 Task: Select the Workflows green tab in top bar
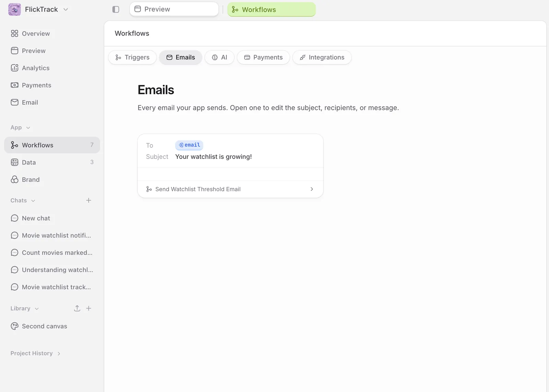(x=271, y=10)
